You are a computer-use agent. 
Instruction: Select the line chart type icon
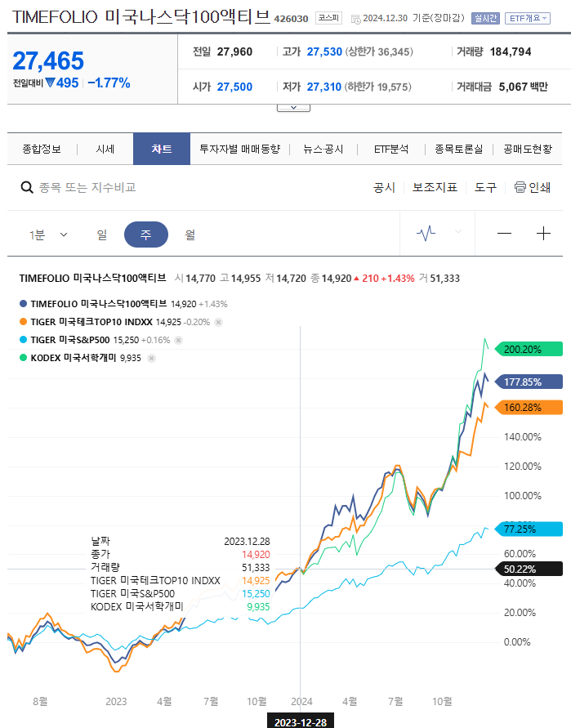point(426,233)
